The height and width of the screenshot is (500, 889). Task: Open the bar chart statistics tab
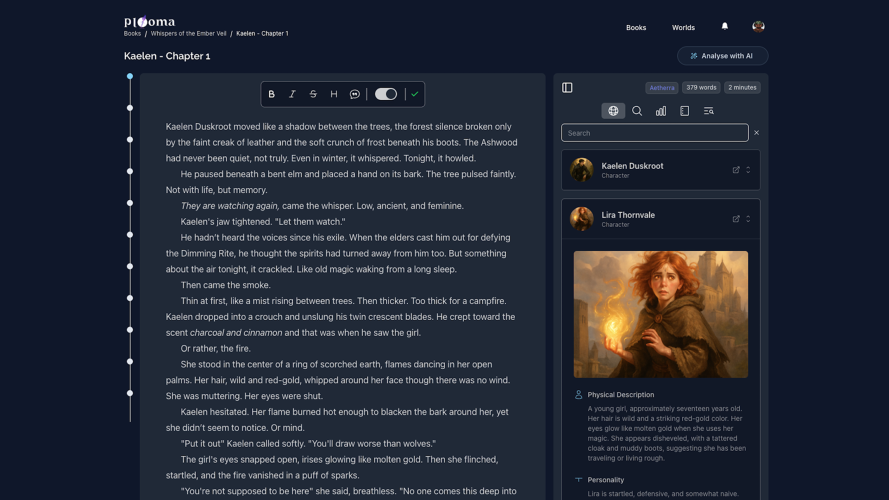pos(661,111)
